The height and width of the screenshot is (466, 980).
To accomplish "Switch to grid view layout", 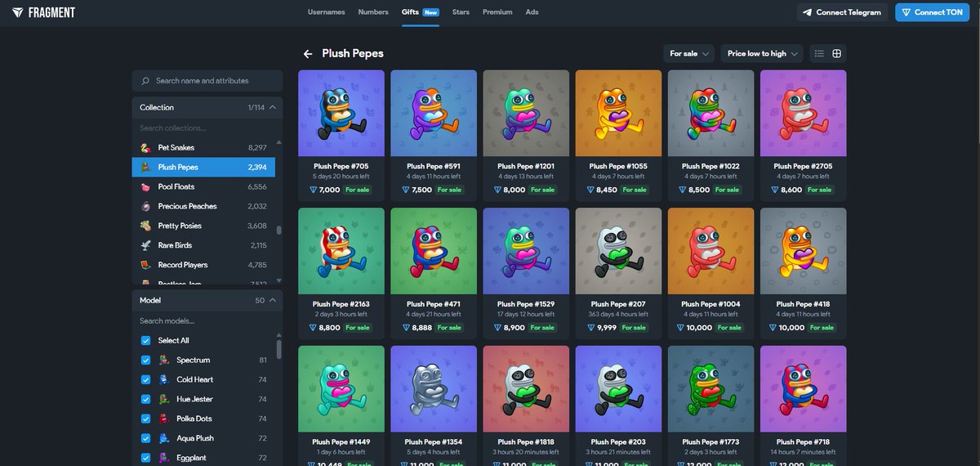I will 837,53.
